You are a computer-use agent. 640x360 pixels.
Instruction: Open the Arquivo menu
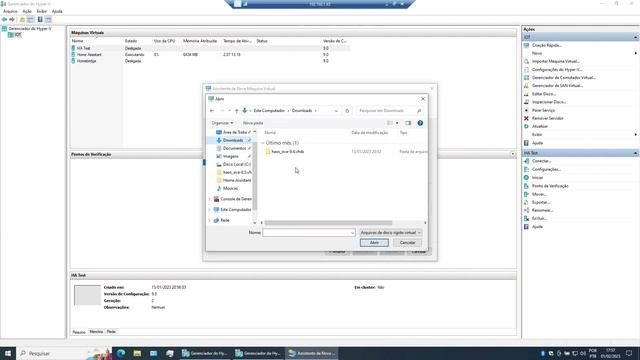click(x=10, y=11)
